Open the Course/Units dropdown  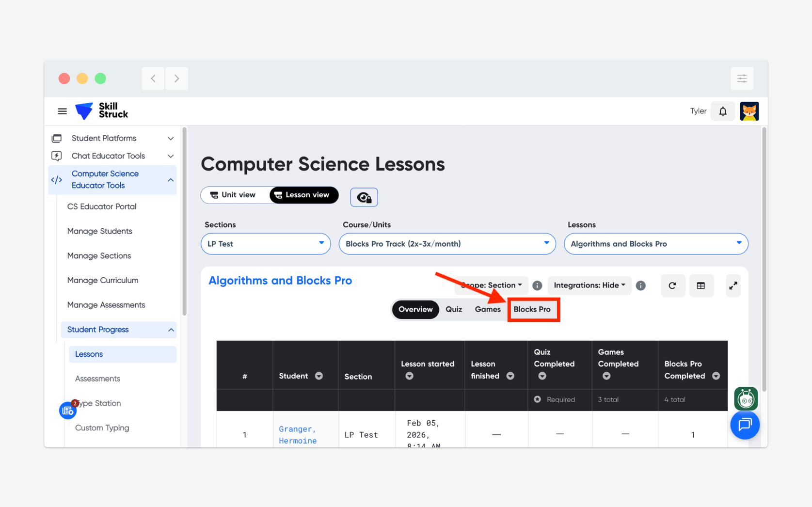pos(447,244)
